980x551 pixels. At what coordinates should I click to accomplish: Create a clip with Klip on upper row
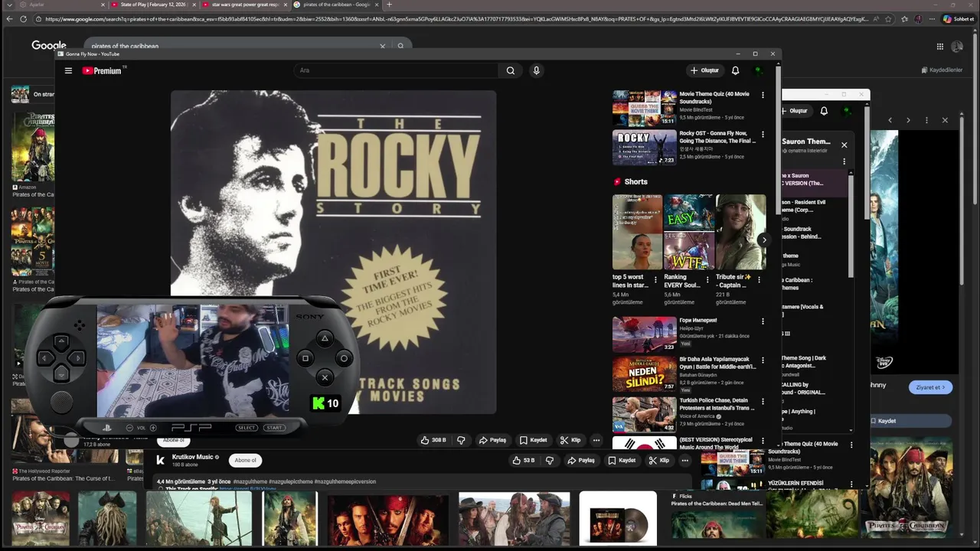(x=570, y=440)
